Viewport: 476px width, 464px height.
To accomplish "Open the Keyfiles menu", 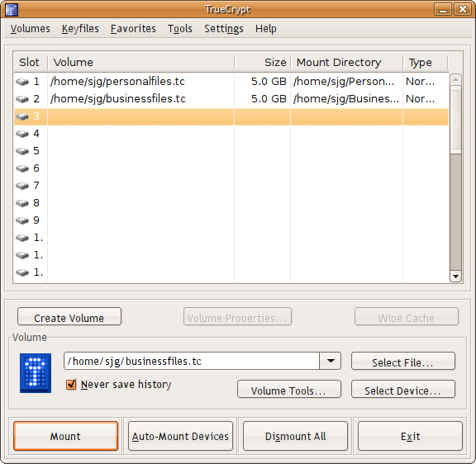I will [80, 29].
